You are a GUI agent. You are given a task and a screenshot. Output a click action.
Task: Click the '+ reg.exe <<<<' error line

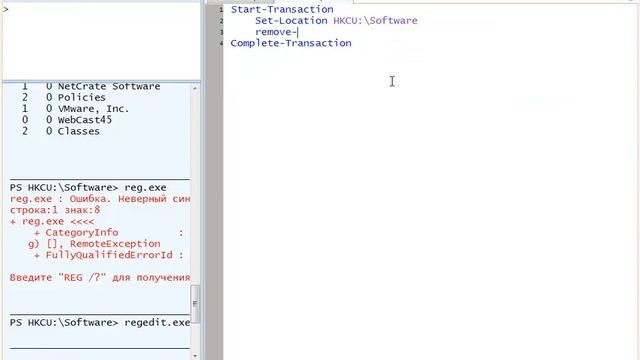[x=53, y=222]
